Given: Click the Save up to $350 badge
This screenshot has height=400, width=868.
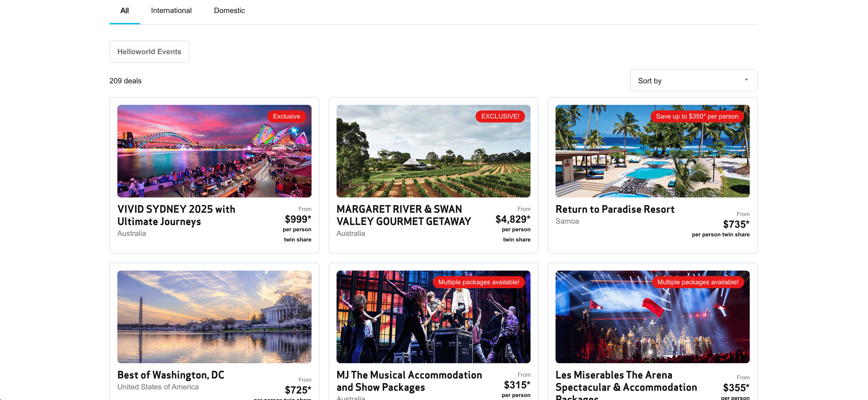Looking at the screenshot, I should (697, 116).
